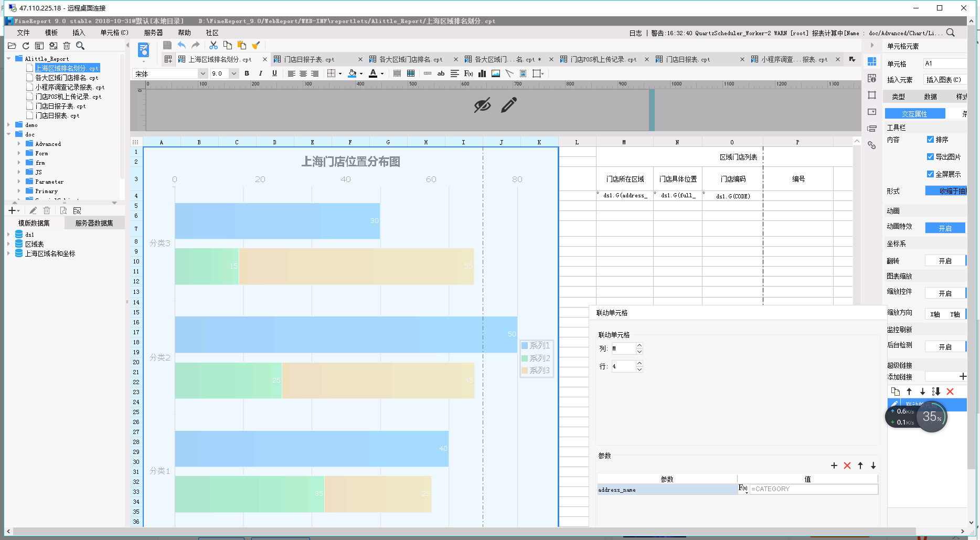Increase the 列 stepper value
Screen dimensions: 980x540
point(639,345)
